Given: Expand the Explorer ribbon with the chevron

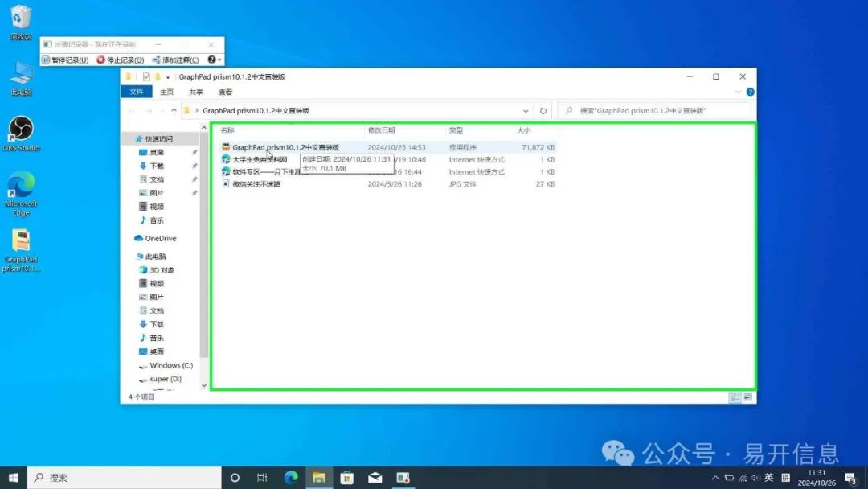Looking at the screenshot, I should [x=739, y=92].
